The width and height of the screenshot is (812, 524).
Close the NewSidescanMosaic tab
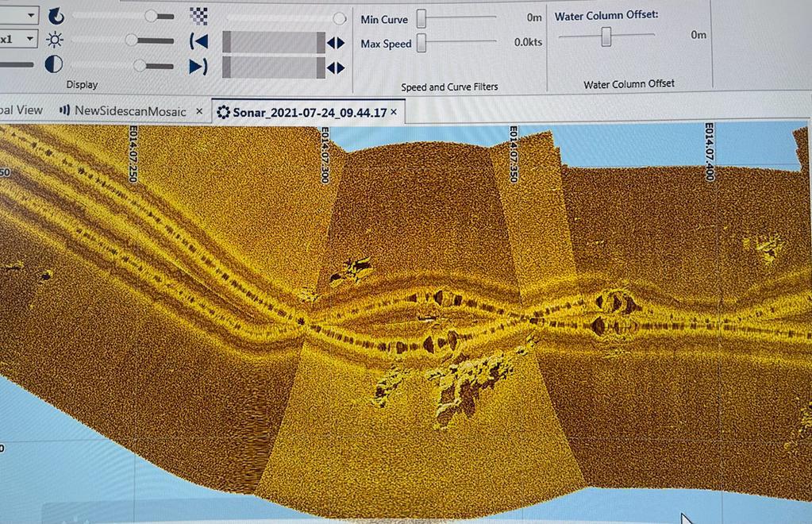point(199,111)
